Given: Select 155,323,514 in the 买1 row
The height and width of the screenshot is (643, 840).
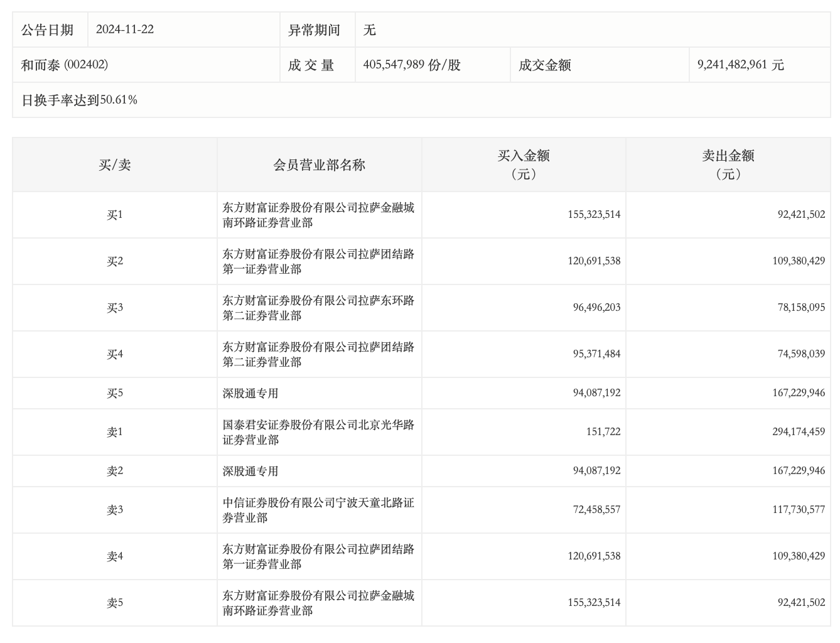Looking at the screenshot, I should [x=594, y=215].
